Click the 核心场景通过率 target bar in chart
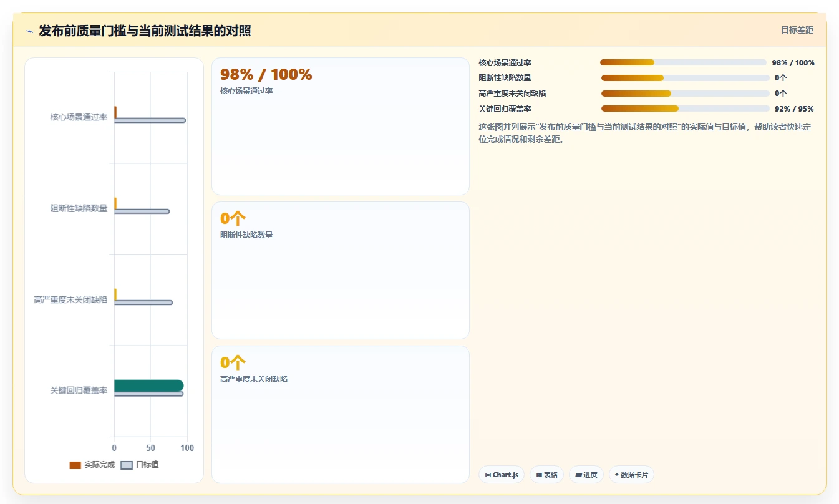 (150, 120)
